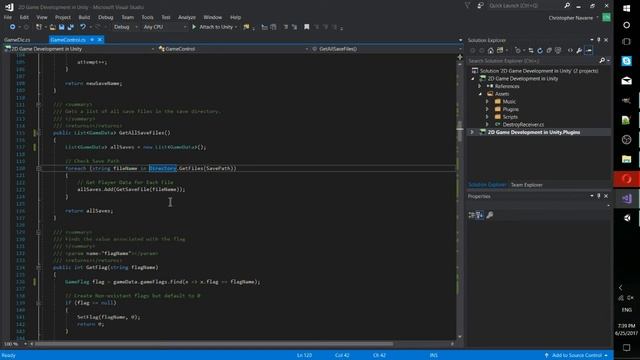Click the Christopher Navarre account name

pyautogui.click(x=571, y=18)
